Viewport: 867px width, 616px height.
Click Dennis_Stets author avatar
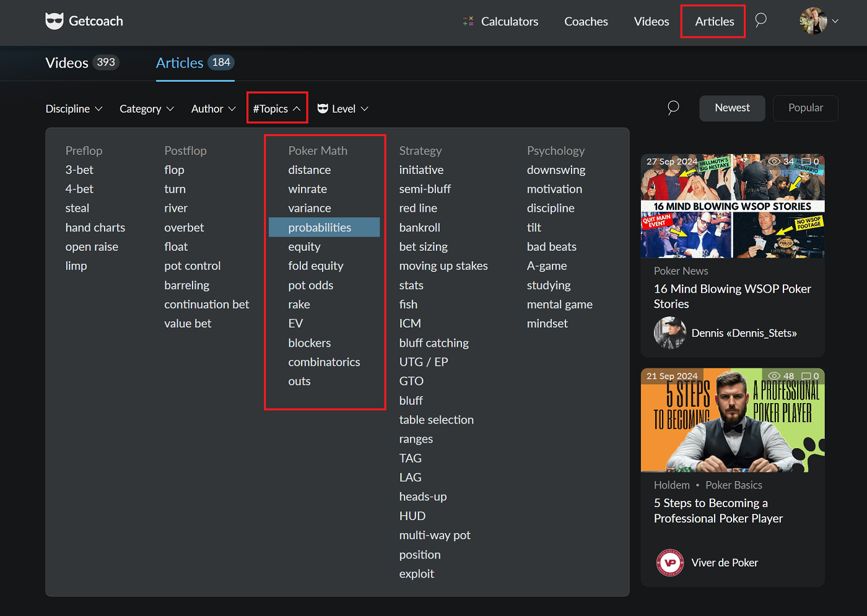tap(669, 333)
